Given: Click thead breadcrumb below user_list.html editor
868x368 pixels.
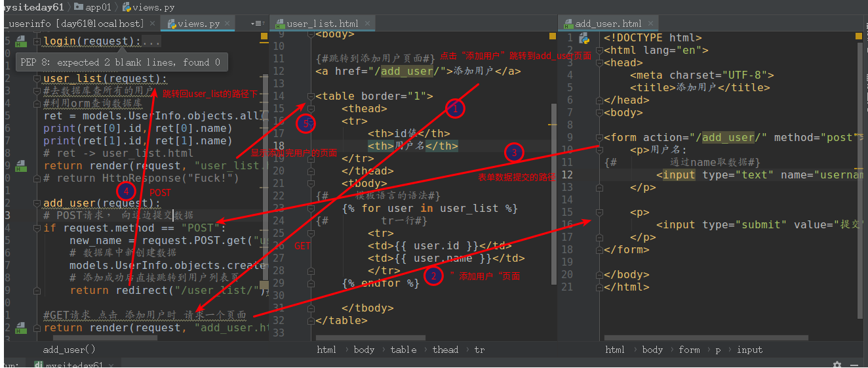Looking at the screenshot, I should 445,350.
